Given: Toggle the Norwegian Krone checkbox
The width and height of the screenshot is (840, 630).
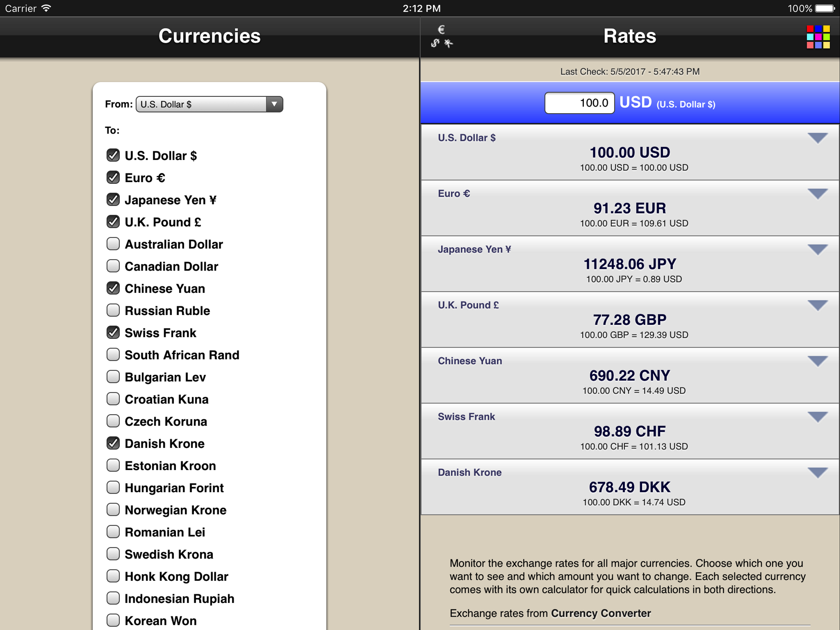Looking at the screenshot, I should tap(113, 509).
